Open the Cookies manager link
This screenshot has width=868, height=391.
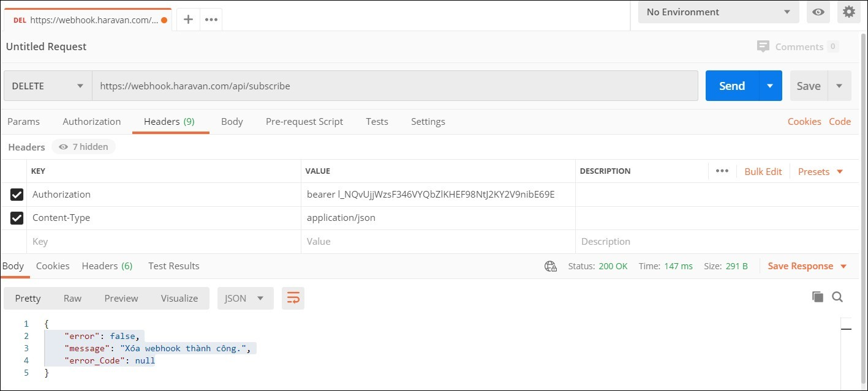click(x=804, y=121)
